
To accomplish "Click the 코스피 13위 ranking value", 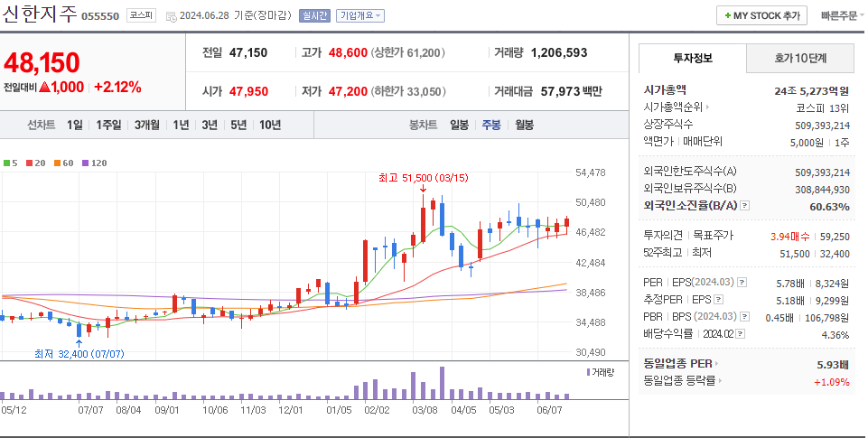I will [823, 108].
